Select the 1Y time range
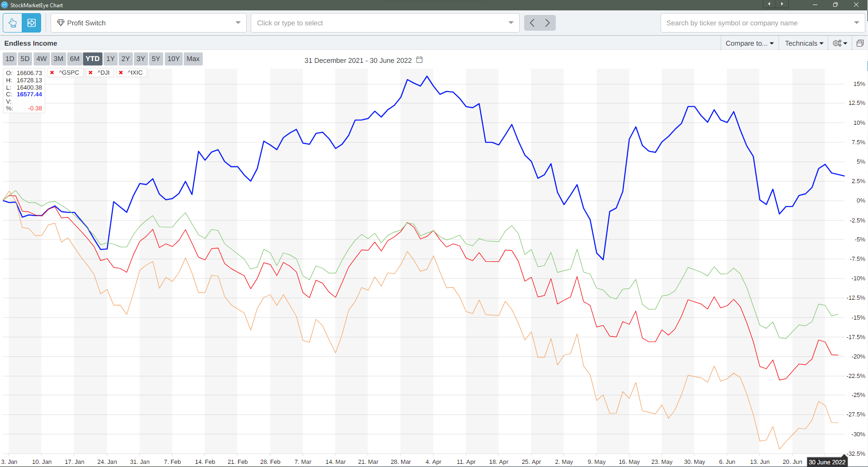This screenshot has width=868, height=467. pyautogui.click(x=110, y=59)
